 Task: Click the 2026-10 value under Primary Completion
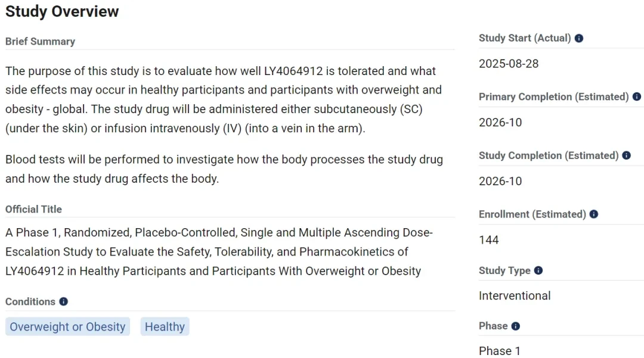pyautogui.click(x=500, y=122)
